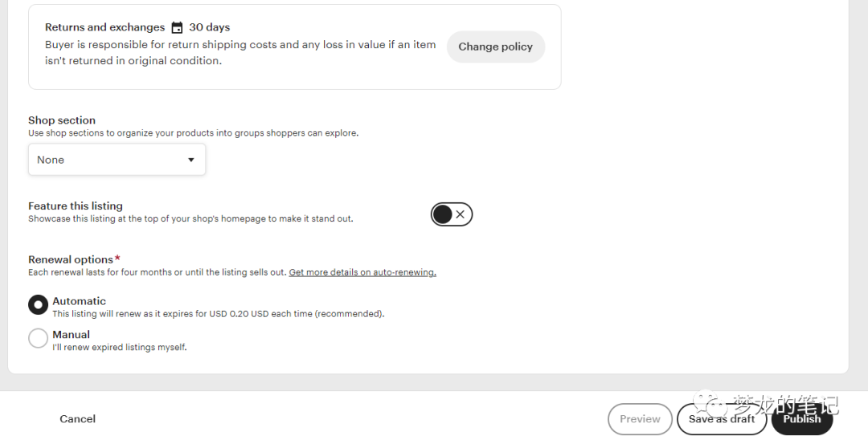Click the 'Use shop sections to organize' description
868x444 pixels.
pos(193,132)
